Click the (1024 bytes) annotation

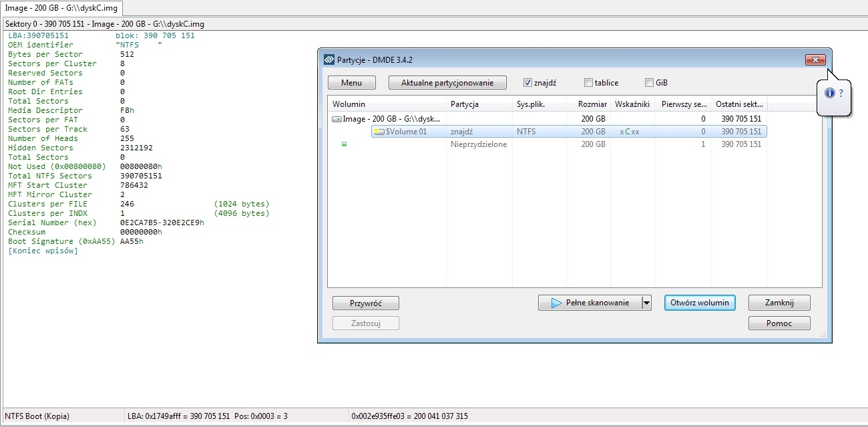[242, 204]
